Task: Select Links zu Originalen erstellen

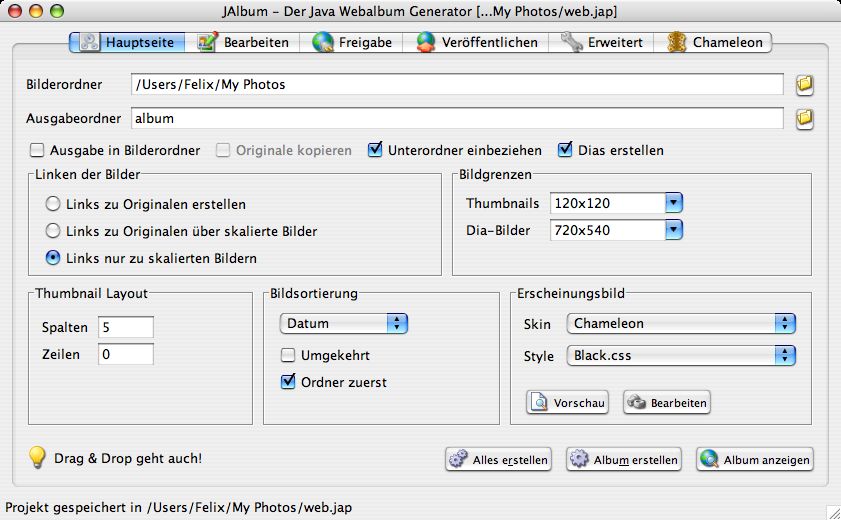Action: [53, 204]
